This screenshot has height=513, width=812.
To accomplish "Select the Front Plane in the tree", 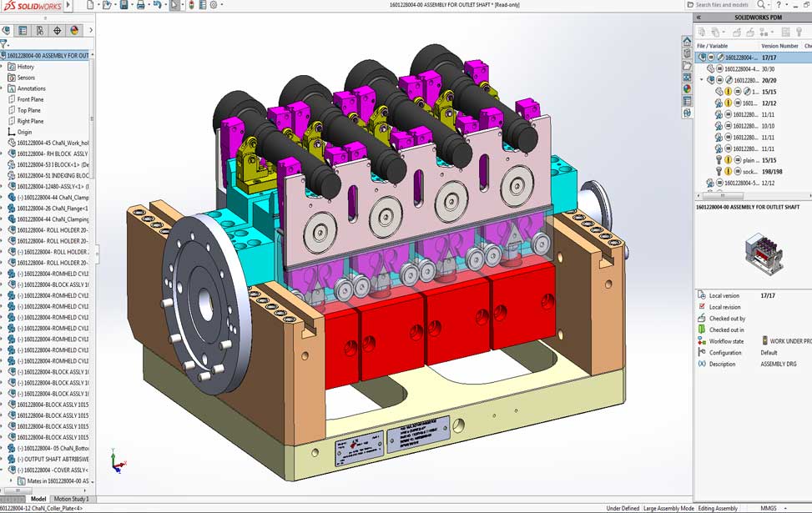I will (x=30, y=99).
